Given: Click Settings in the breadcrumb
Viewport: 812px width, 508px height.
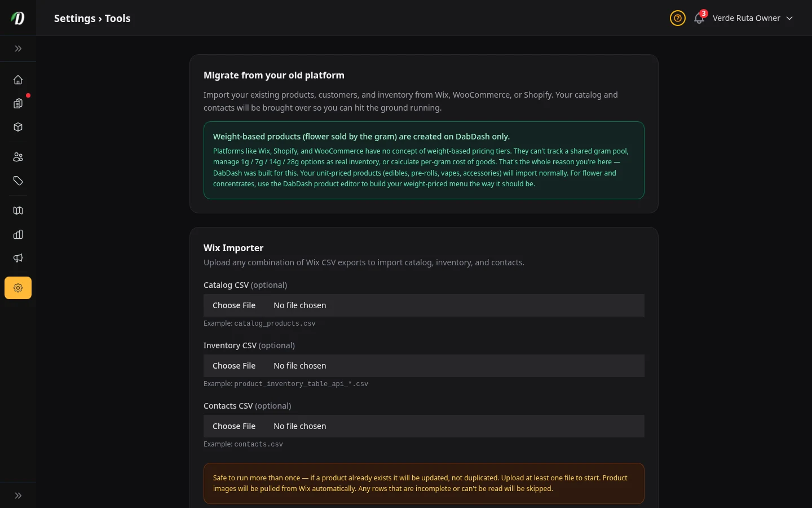Looking at the screenshot, I should (74, 18).
